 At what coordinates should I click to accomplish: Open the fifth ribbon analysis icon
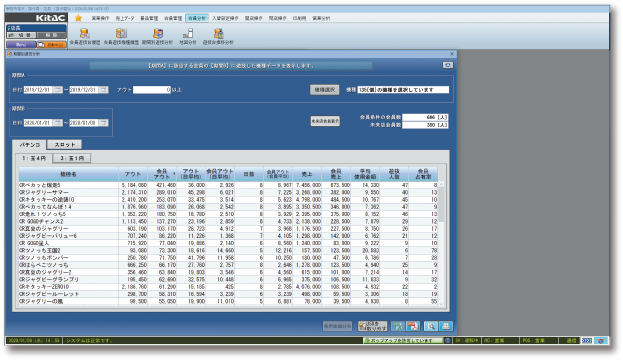(x=218, y=37)
